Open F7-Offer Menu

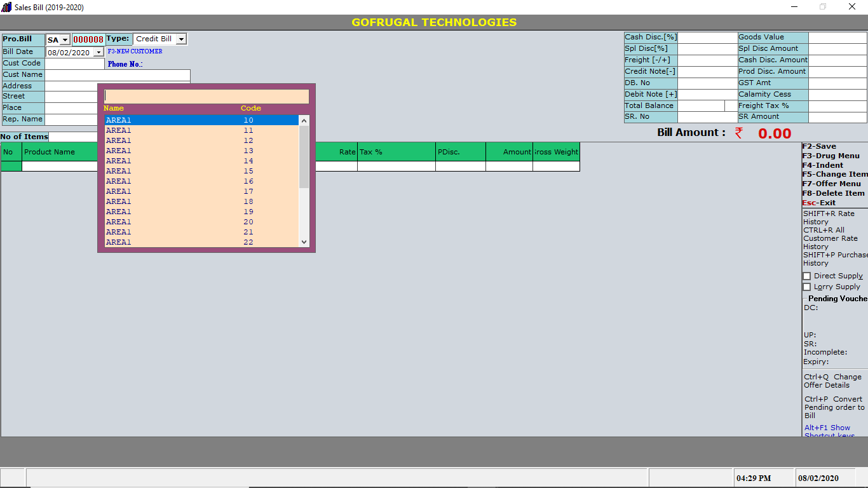(832, 184)
